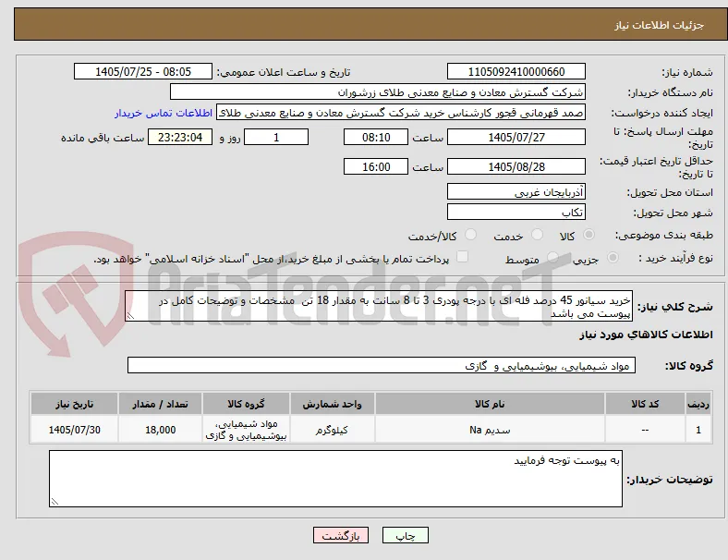The image size is (728, 560).
Task: Click the سدیم Na item name cell
Action: click(x=490, y=430)
